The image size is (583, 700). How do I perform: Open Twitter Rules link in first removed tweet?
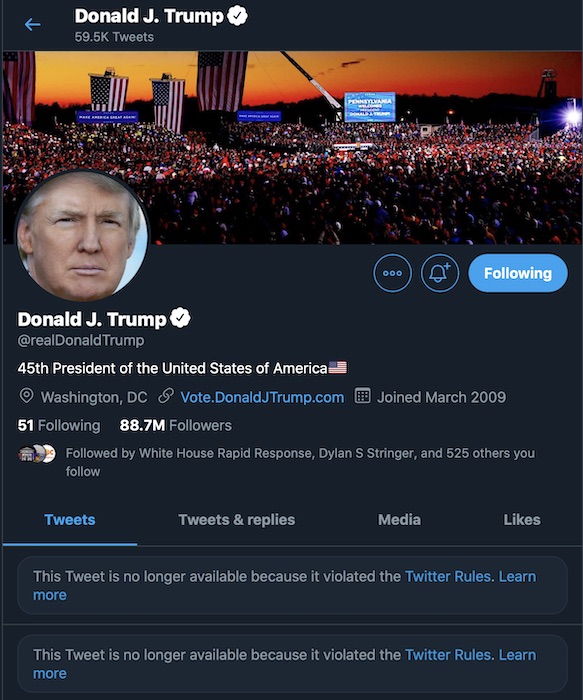448,576
